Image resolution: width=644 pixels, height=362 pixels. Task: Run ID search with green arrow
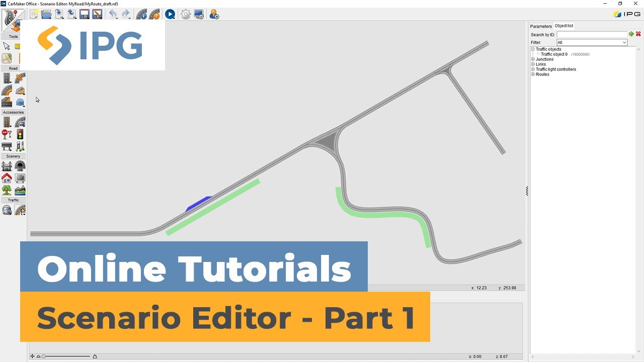(631, 34)
